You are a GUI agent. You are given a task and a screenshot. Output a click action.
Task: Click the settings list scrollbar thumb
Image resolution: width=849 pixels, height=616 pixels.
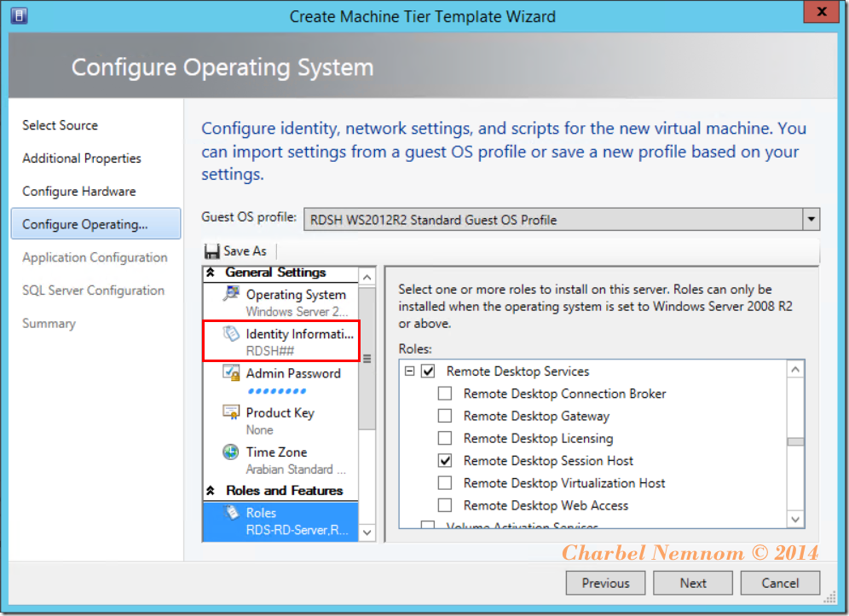coord(367,359)
